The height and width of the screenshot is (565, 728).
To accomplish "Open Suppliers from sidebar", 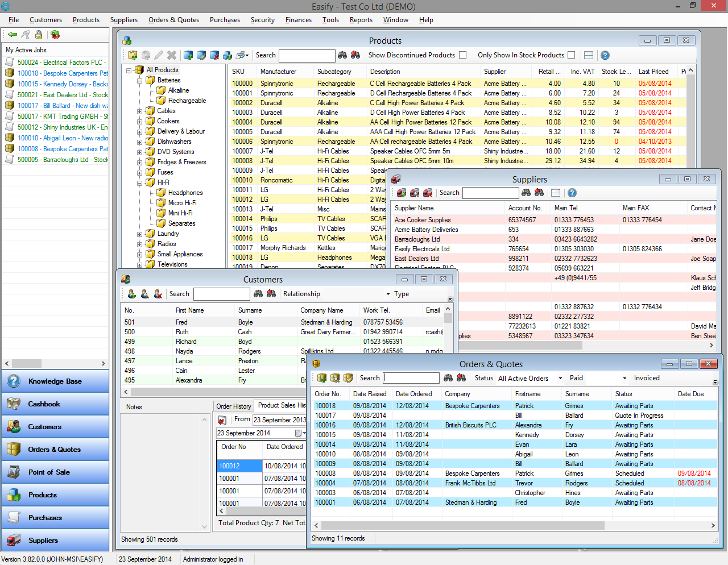I will pyautogui.click(x=55, y=541).
